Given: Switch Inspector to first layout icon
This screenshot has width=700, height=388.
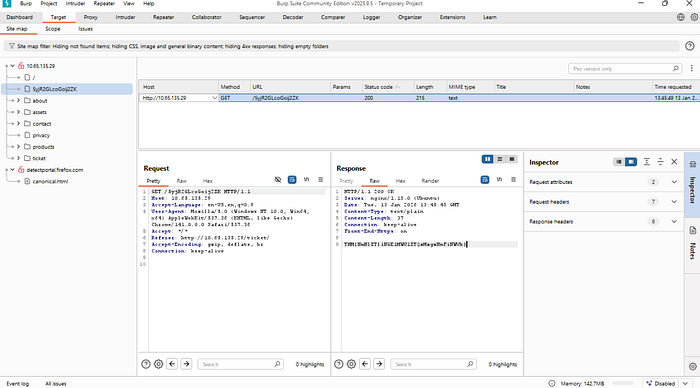Looking at the screenshot, I should pyautogui.click(x=619, y=162).
